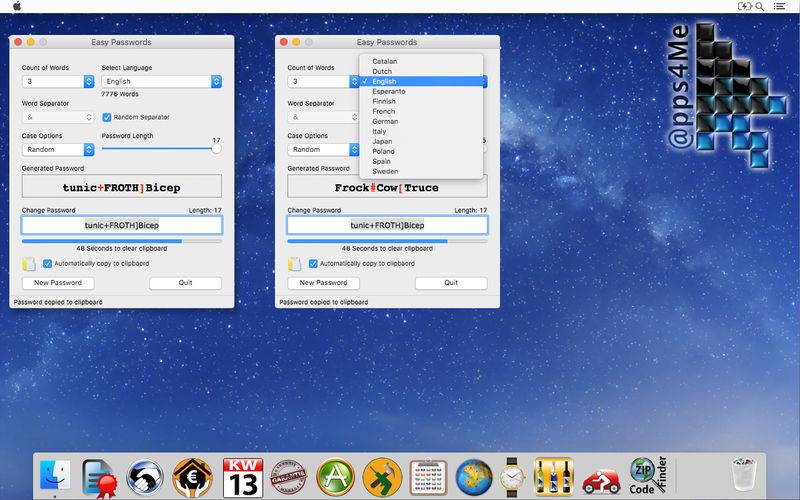Screen dimensions: 800x500
Task: Disable Automatically copy to clipboard in the left window
Action: [47, 264]
